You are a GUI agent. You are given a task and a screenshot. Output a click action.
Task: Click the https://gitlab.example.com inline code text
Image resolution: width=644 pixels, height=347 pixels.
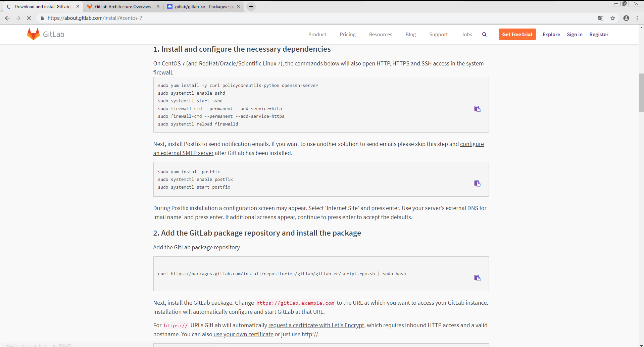tap(295, 303)
